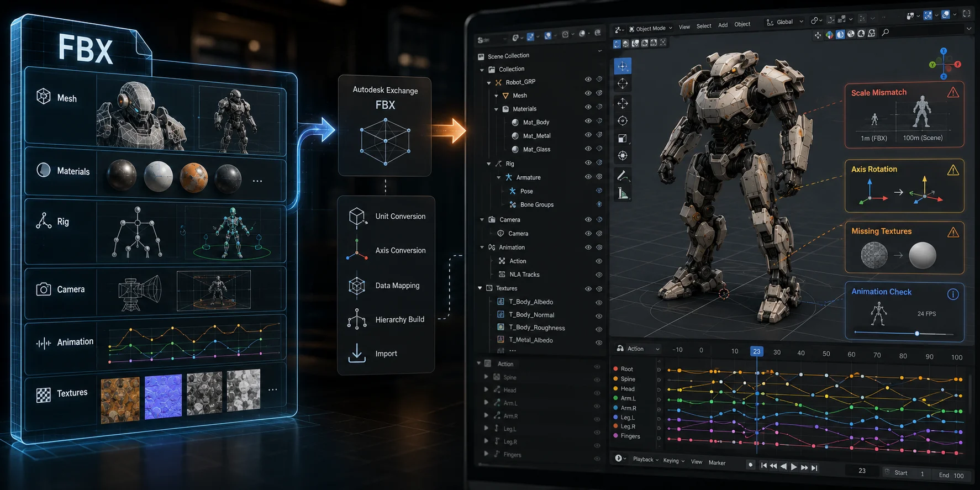
Task: Play the animation forward
Action: 794,467
